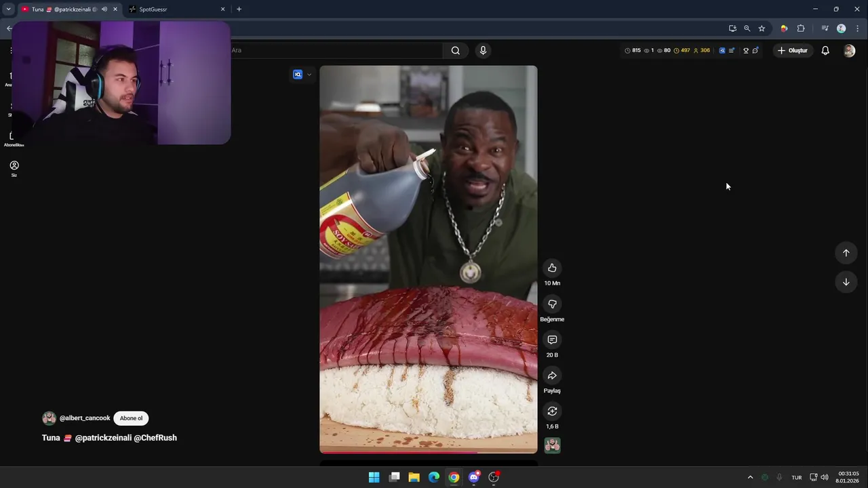Click the albert_cancook channel avatar

pyautogui.click(x=49, y=418)
